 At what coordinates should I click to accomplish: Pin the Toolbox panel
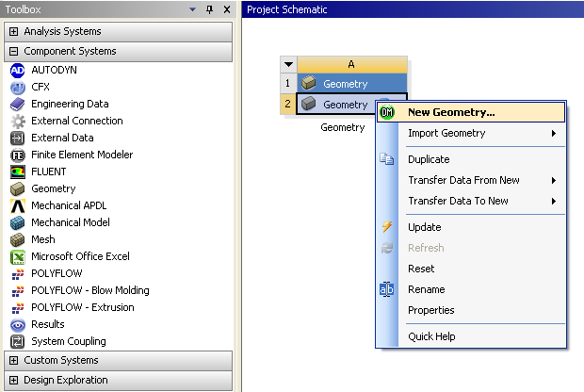coord(210,9)
